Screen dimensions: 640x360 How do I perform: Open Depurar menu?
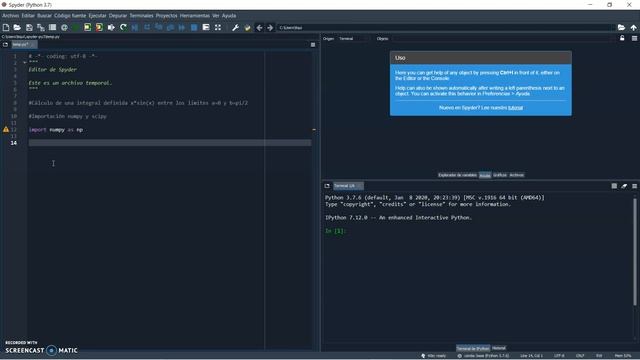point(118,16)
